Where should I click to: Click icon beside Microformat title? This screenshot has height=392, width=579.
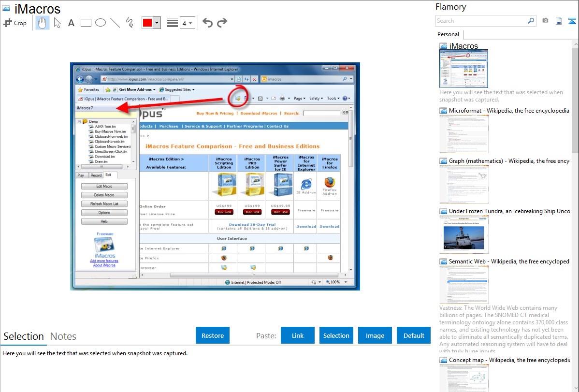(x=443, y=111)
